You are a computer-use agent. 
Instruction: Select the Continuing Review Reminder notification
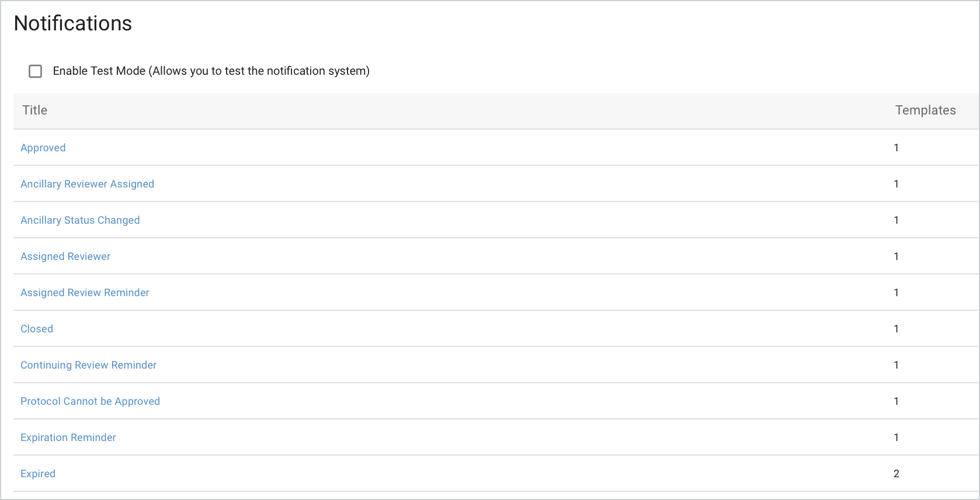tap(88, 365)
